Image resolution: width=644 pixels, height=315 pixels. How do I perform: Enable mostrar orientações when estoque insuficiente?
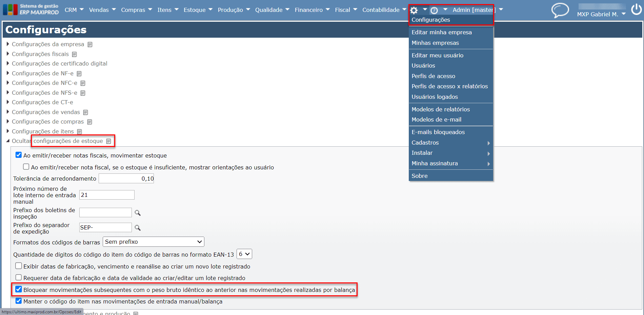(x=26, y=167)
